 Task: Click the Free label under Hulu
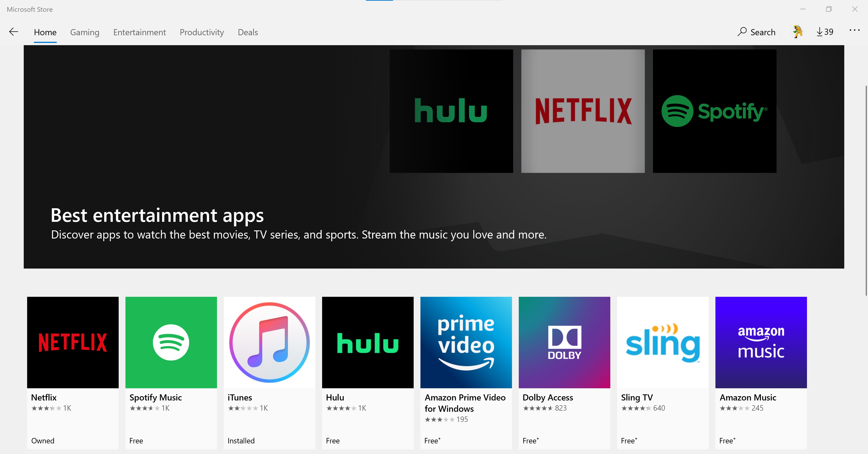pos(333,441)
